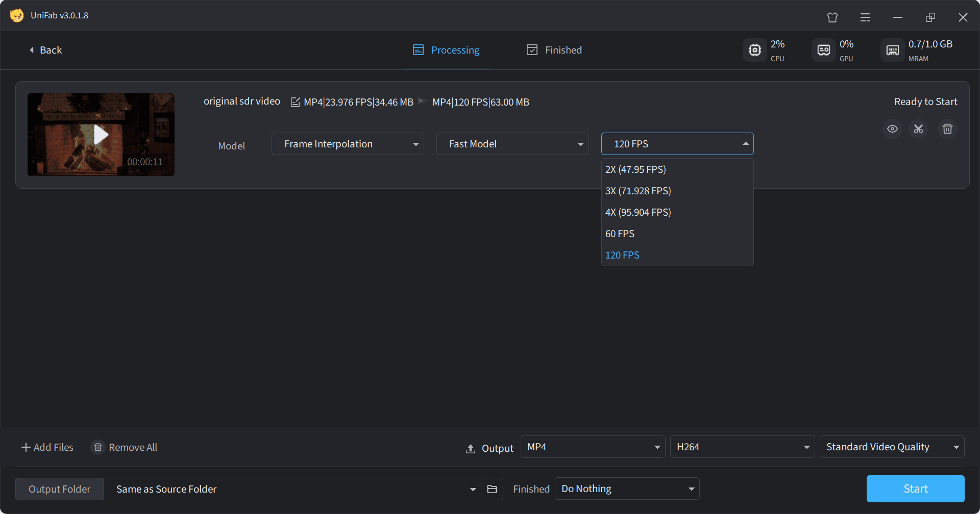
Task: Restore down the UniFab window
Action: click(x=930, y=17)
